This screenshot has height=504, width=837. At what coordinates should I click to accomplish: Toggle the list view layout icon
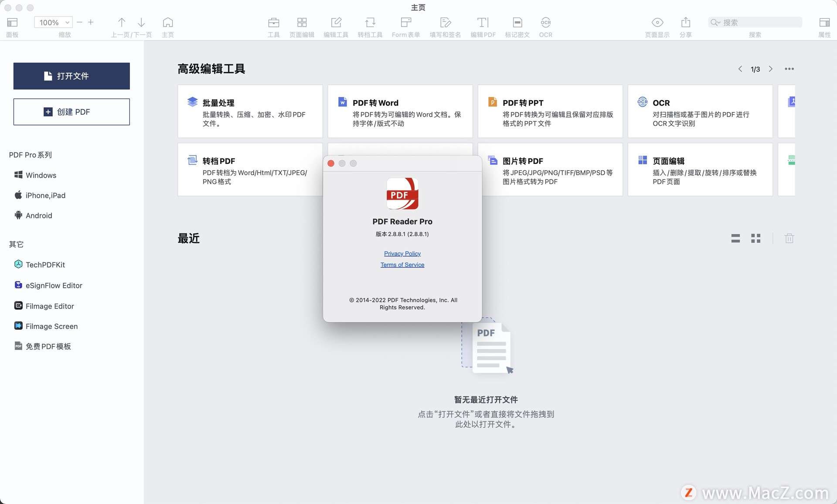pos(735,238)
